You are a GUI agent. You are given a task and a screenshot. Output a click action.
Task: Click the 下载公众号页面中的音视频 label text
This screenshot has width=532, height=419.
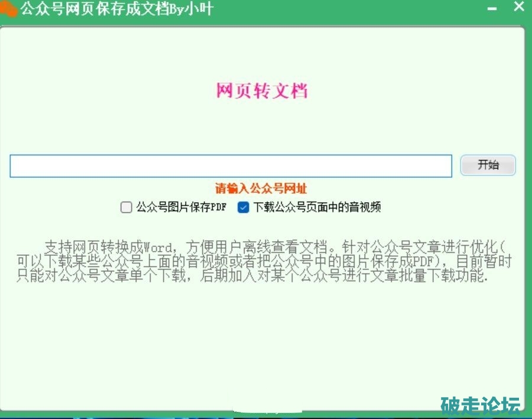[x=317, y=207]
